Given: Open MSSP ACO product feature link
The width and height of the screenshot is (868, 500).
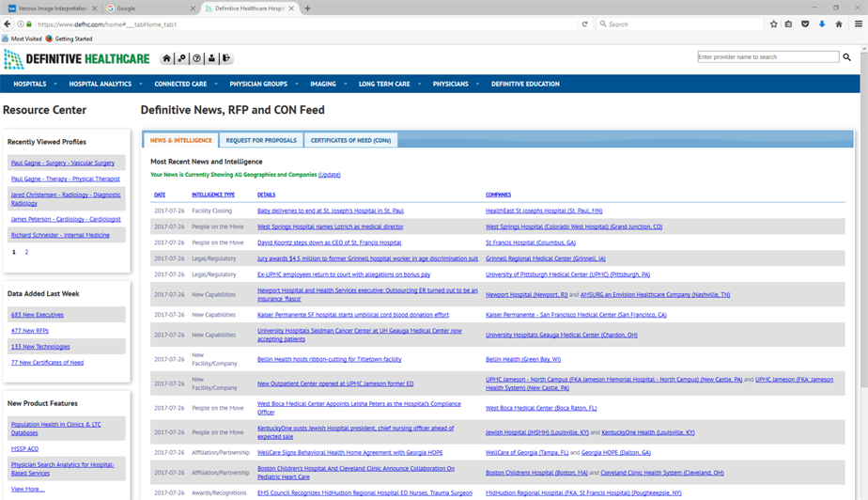Looking at the screenshot, I should 24,449.
